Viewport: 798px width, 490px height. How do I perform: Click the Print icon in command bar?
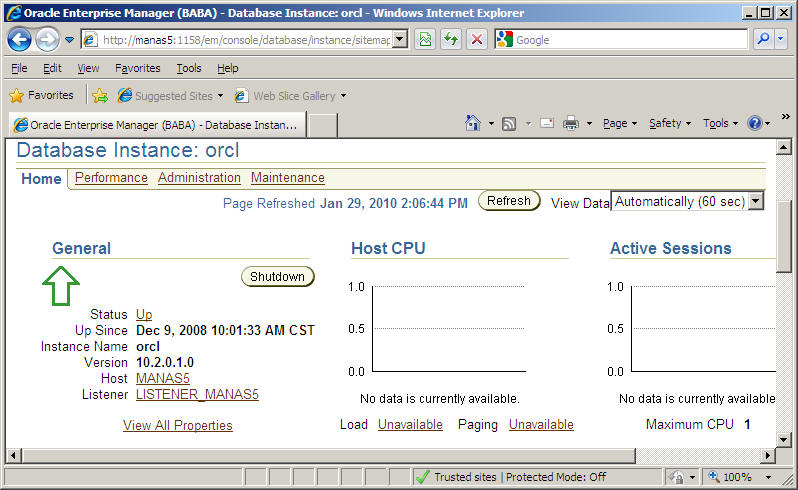coord(571,123)
